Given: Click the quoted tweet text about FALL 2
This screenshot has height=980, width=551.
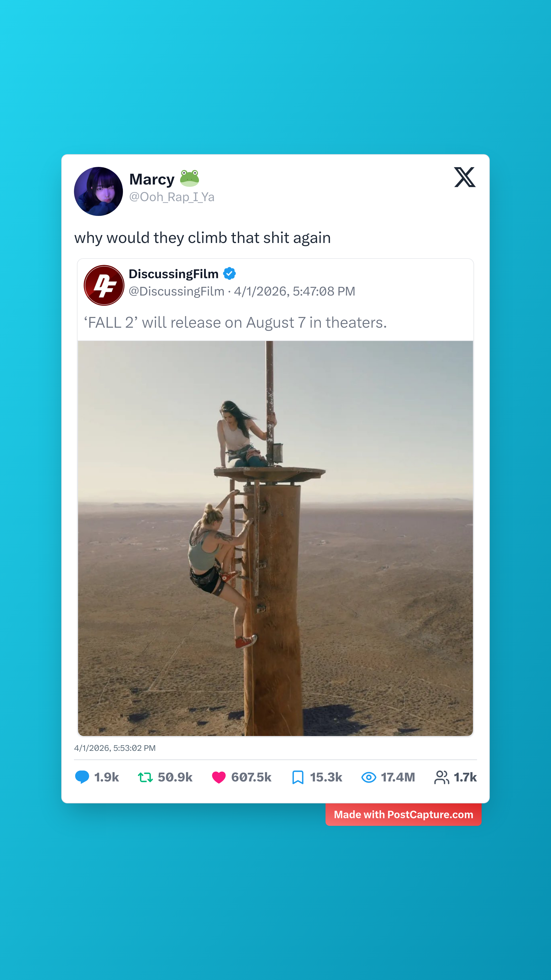Looking at the screenshot, I should point(235,323).
